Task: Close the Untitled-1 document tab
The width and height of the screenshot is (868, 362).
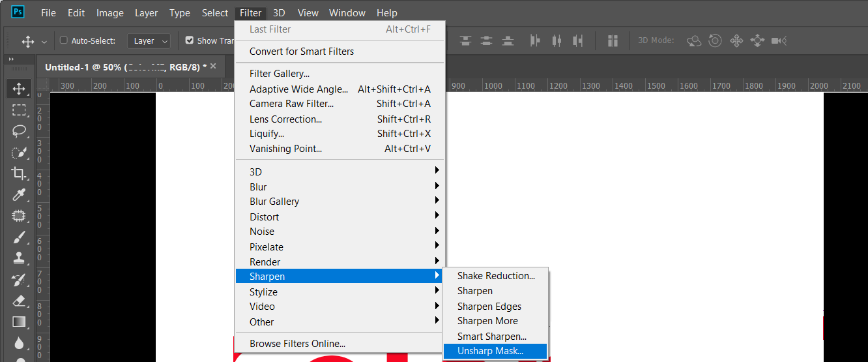Action: (x=213, y=67)
